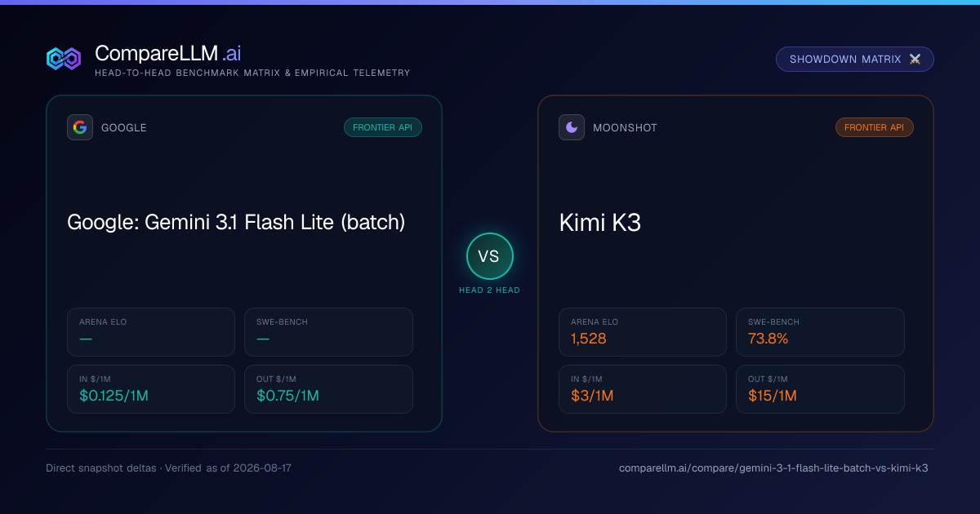This screenshot has height=514, width=980.
Task: Click Kimi K3 SWE-Bench 73.8% tile
Action: tap(820, 332)
